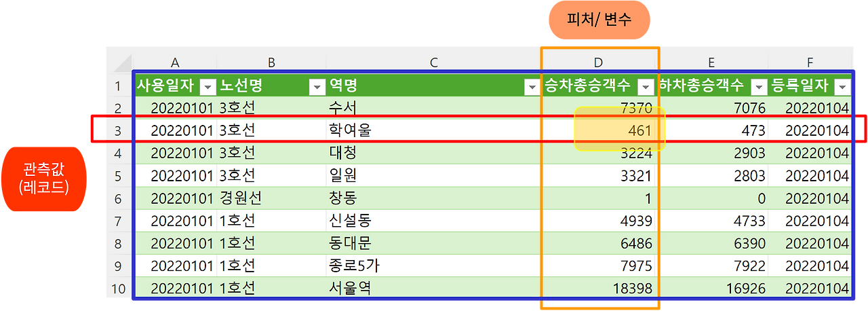The image size is (868, 311).
Task: Click the 역명 header cell text
Action: point(343,86)
